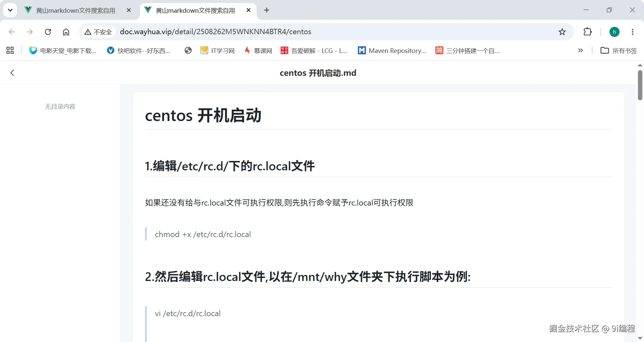Open Chrome three-dot settings menu

(x=633, y=32)
